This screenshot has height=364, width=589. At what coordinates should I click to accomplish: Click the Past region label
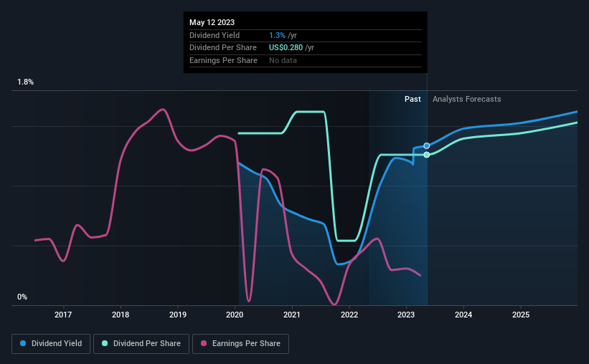tap(413, 99)
